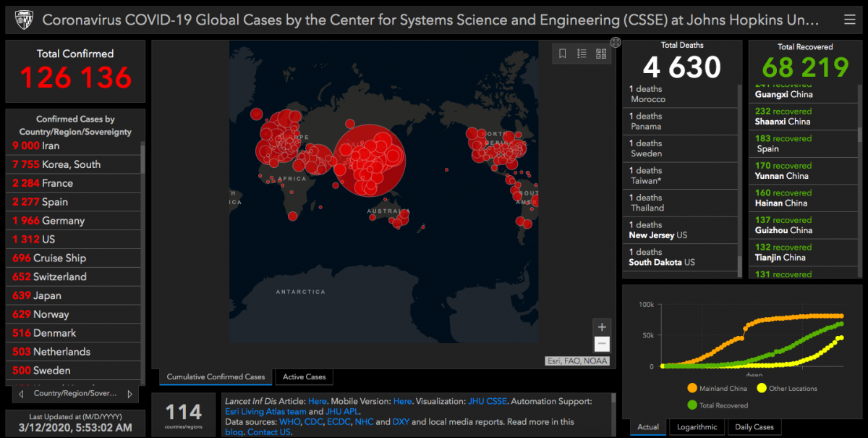Zoom in on the map
Viewport: 868px width, 438px height.
(602, 327)
